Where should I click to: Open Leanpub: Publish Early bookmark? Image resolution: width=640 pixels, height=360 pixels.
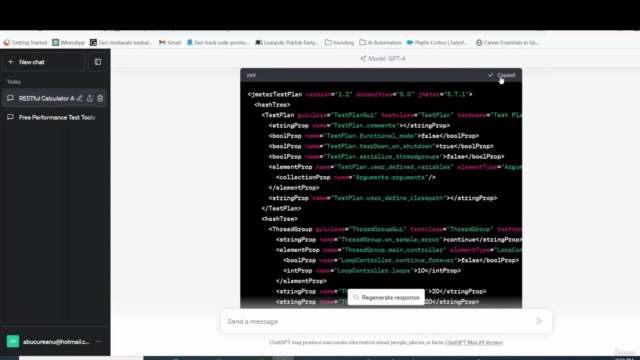[287, 42]
